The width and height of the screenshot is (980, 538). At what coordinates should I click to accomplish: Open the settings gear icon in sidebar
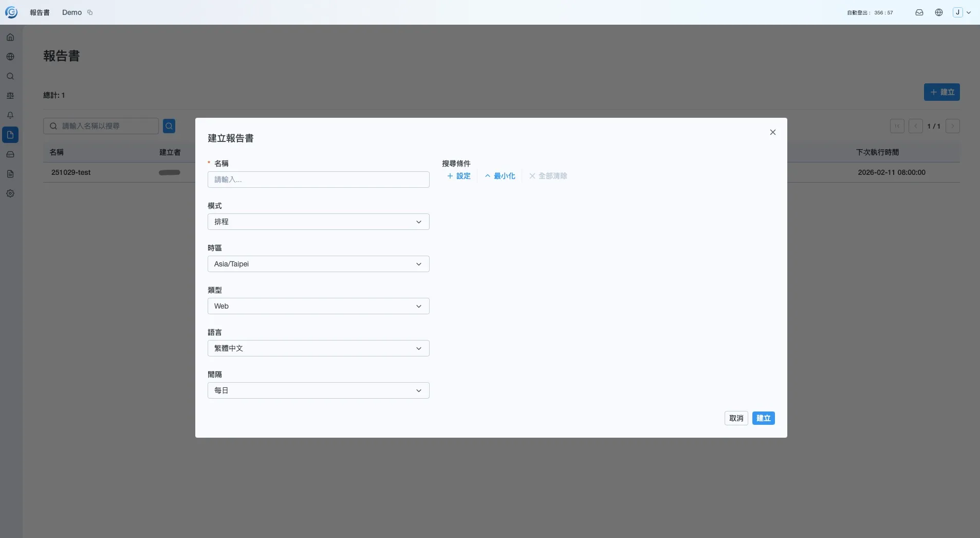tap(10, 193)
